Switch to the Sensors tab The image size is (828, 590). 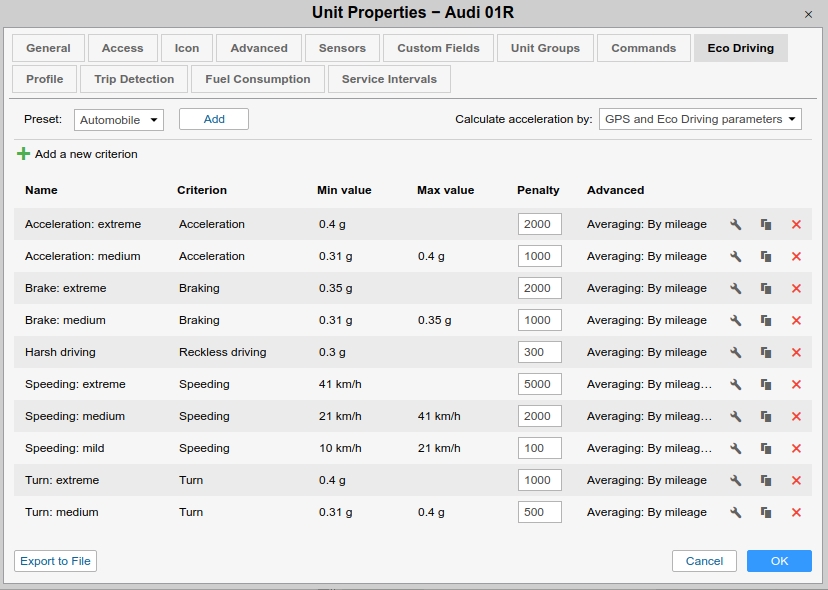click(x=342, y=48)
